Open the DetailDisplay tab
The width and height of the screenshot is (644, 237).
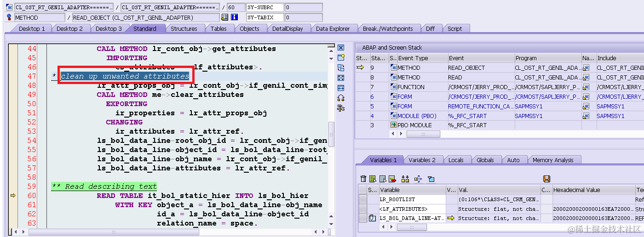tap(287, 28)
